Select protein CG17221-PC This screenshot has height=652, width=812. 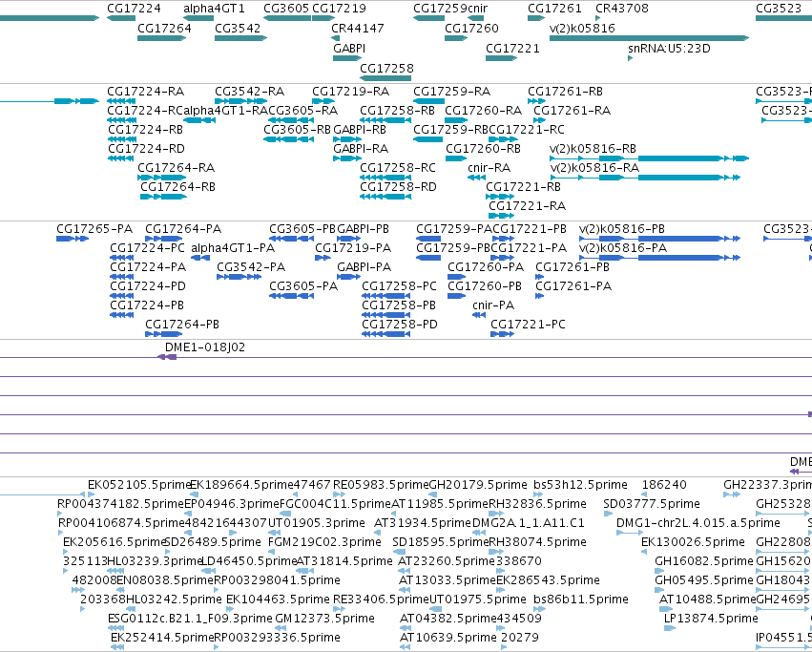click(502, 334)
